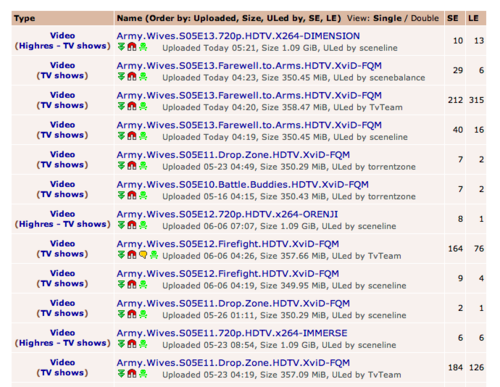Download arrow icon for S05E10.Battle.Buddies torrent
The image size is (500, 387).
121,195
